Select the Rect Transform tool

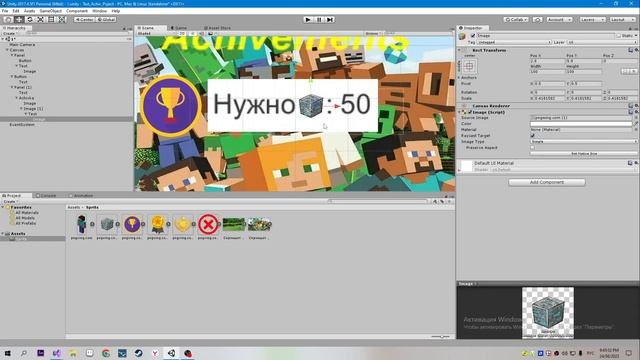51,19
